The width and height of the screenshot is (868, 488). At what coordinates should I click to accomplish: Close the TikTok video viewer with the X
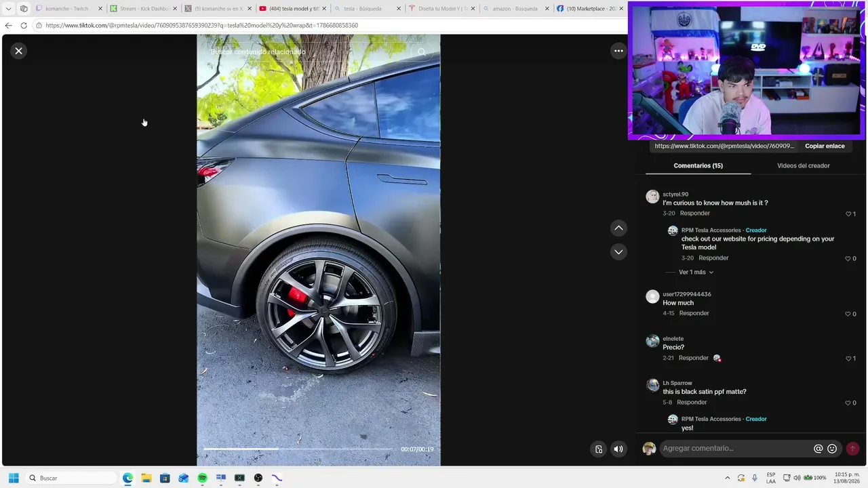19,51
